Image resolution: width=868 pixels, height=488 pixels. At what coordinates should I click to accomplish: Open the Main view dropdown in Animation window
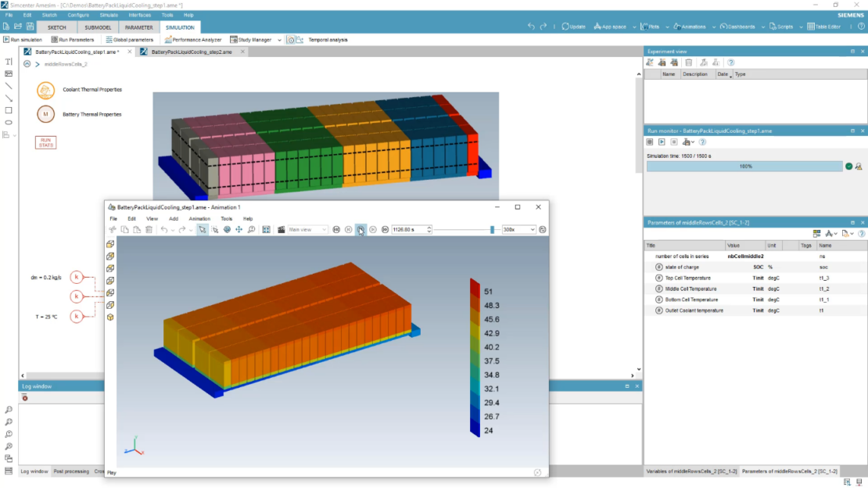pyautogui.click(x=325, y=229)
